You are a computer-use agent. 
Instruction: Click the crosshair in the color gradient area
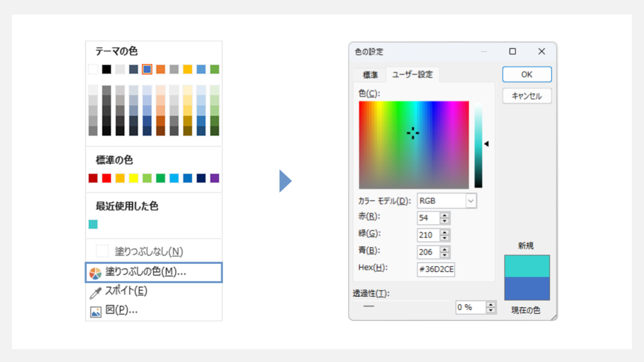(x=413, y=133)
